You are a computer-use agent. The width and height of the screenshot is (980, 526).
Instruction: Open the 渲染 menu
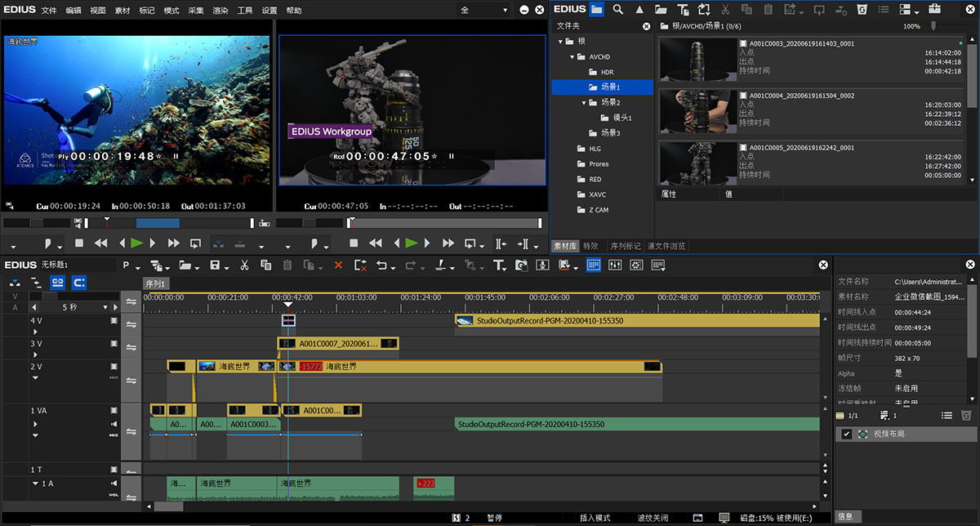(x=220, y=11)
